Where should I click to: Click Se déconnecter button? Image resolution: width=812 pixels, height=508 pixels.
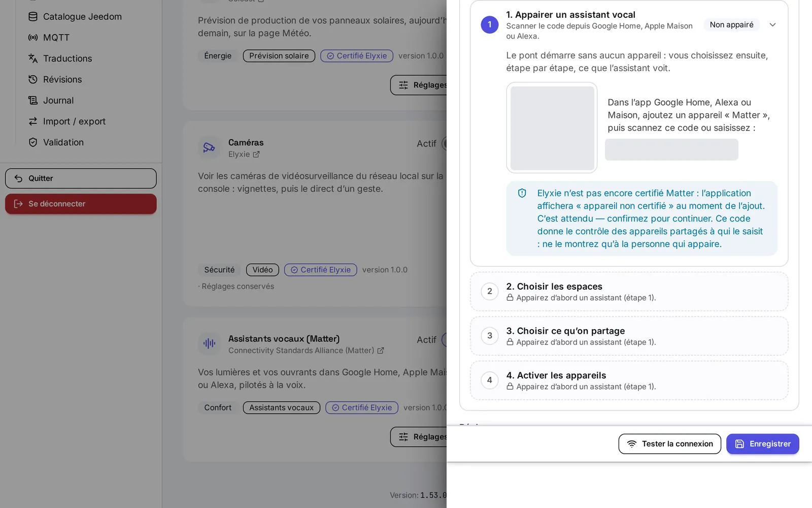(x=81, y=204)
